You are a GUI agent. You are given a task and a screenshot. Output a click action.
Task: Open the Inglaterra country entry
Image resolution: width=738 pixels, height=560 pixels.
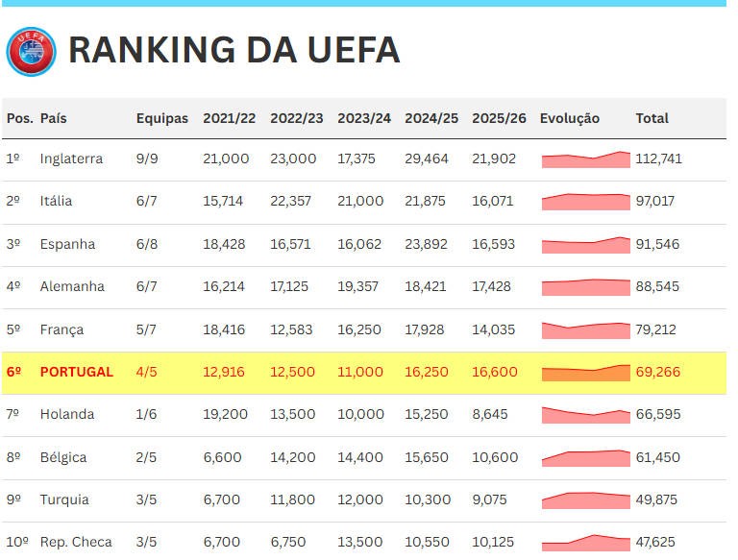[71, 158]
